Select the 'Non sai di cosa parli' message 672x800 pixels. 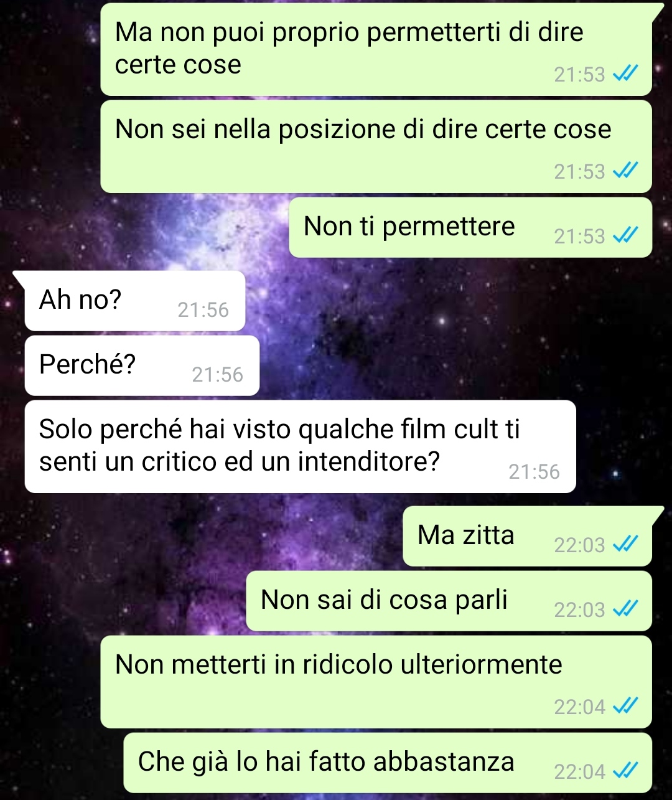point(449,601)
